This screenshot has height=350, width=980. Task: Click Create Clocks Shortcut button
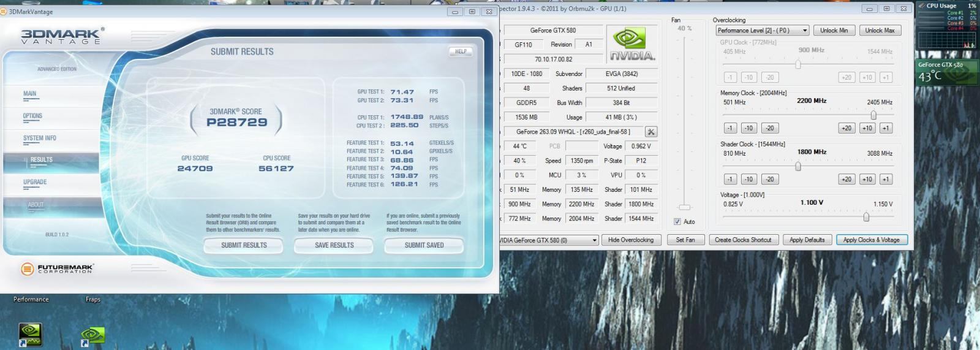pyautogui.click(x=743, y=240)
